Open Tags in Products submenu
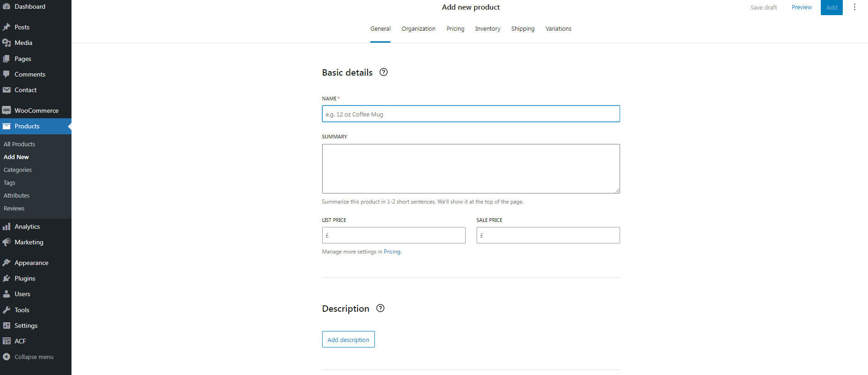Screen dimensions: 868x375 tap(9, 182)
